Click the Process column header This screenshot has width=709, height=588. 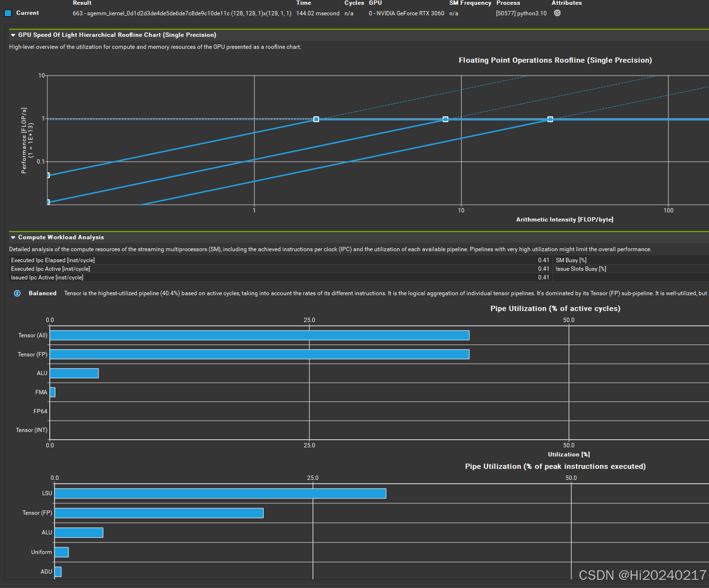508,3
